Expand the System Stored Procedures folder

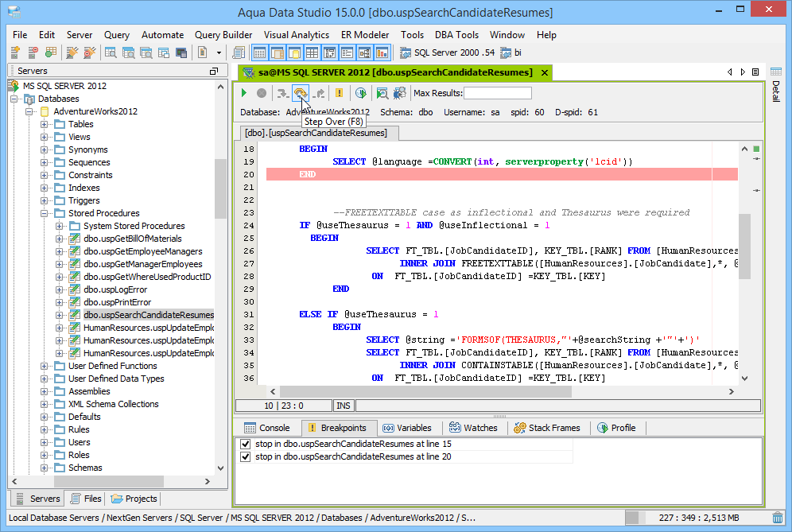59,226
